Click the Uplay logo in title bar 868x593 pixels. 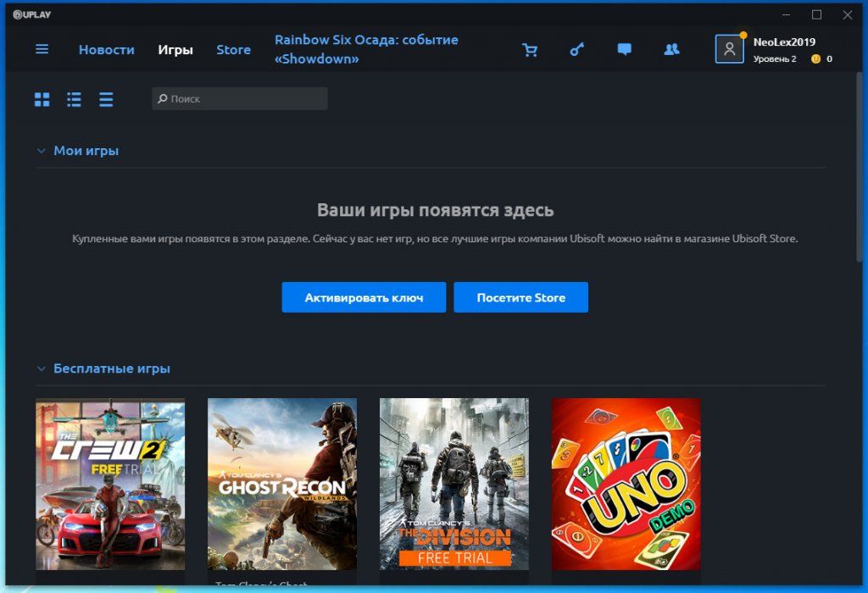click(x=31, y=15)
